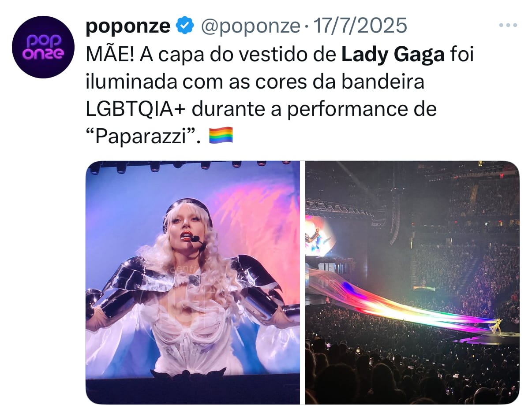Open the left close-up performer photo
This screenshot has height=412, width=532.
[x=192, y=282]
